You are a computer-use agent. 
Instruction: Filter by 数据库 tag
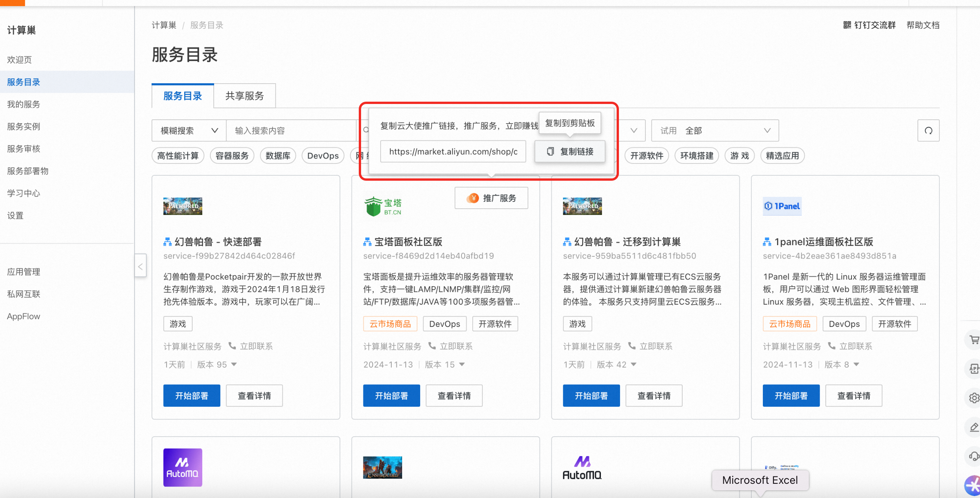[278, 156]
